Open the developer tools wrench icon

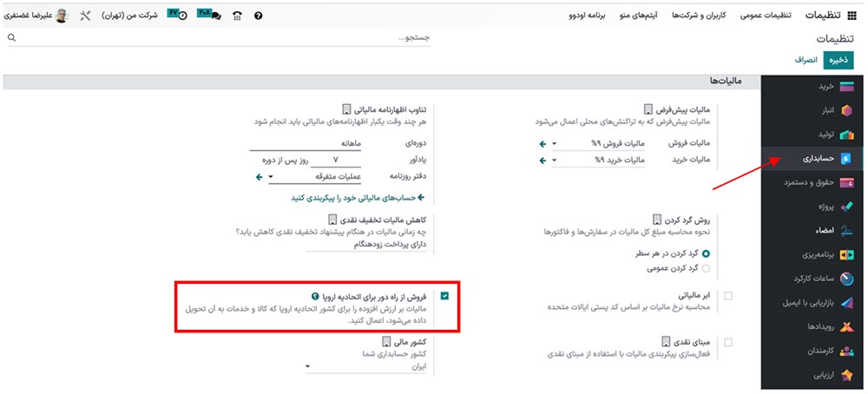[x=85, y=16]
